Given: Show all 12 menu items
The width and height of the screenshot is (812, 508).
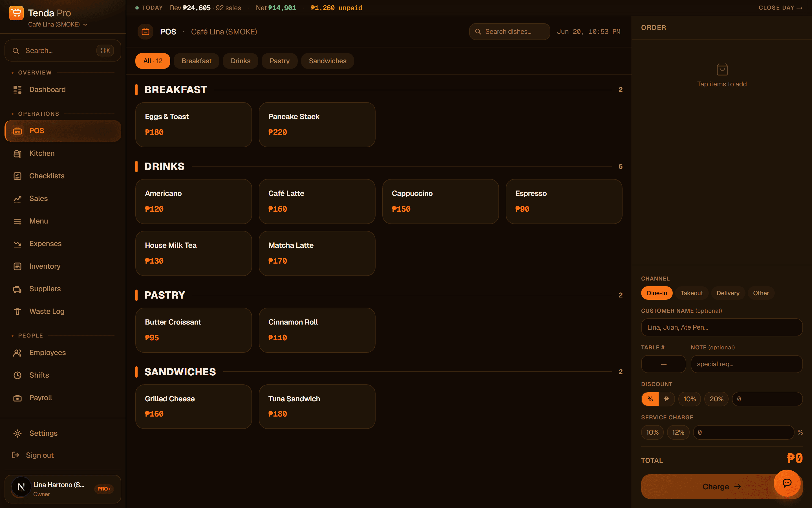Looking at the screenshot, I should click(x=153, y=61).
